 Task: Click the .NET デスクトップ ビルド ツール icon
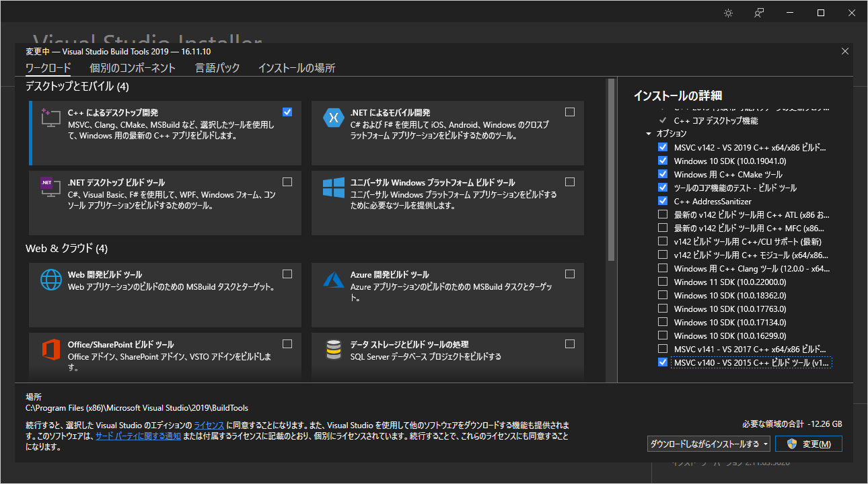tap(50, 189)
